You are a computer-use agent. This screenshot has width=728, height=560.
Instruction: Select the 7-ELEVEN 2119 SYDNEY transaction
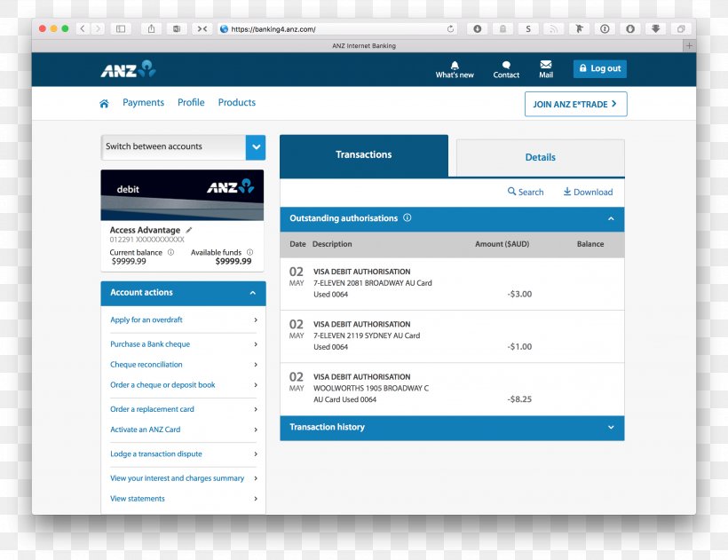point(452,335)
